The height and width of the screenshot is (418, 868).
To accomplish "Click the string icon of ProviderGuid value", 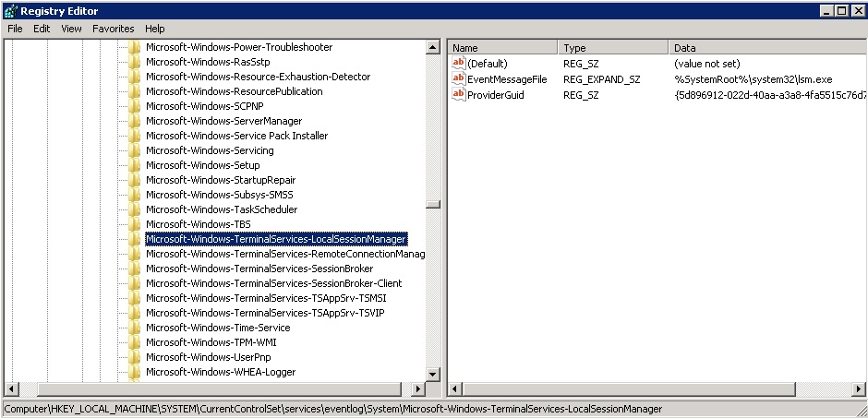I will coord(459,94).
